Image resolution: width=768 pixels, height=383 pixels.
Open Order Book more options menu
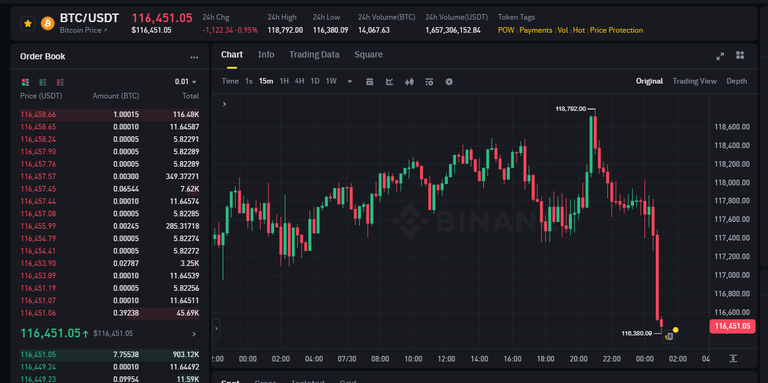(x=194, y=57)
